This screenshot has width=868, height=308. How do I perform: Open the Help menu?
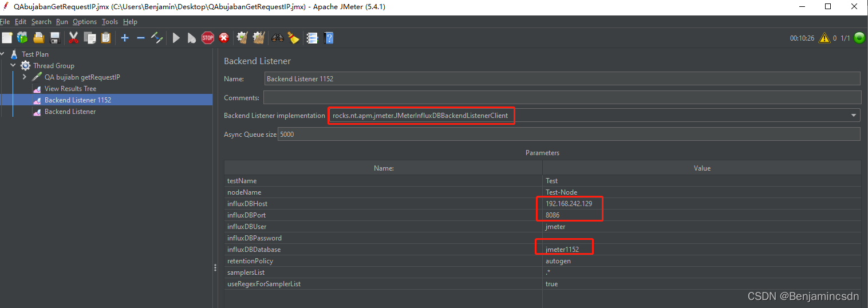coord(130,22)
